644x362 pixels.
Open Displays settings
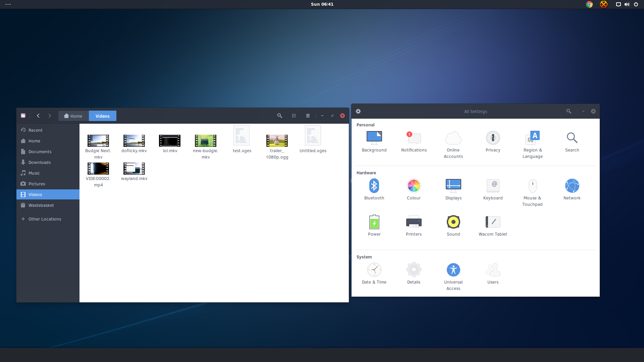point(453,190)
